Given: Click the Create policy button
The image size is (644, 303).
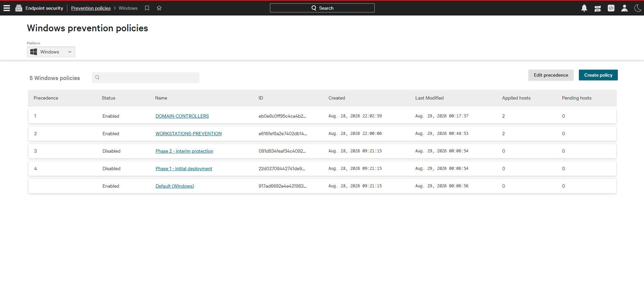Looking at the screenshot, I should click(598, 75).
